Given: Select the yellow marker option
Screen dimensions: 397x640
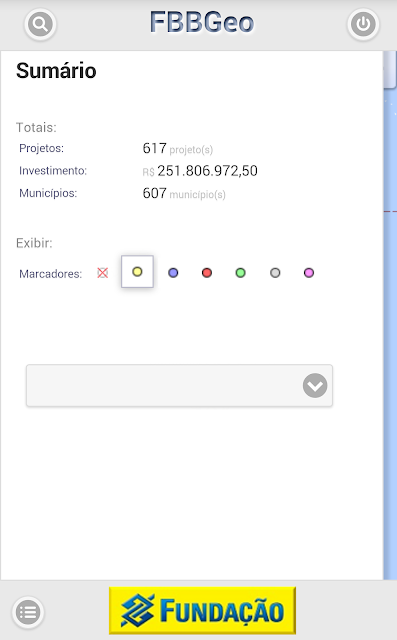Looking at the screenshot, I should tap(137, 271).
